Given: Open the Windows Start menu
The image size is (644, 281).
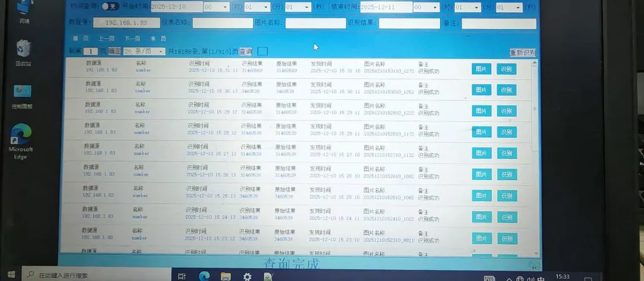Looking at the screenshot, I should pos(11,275).
